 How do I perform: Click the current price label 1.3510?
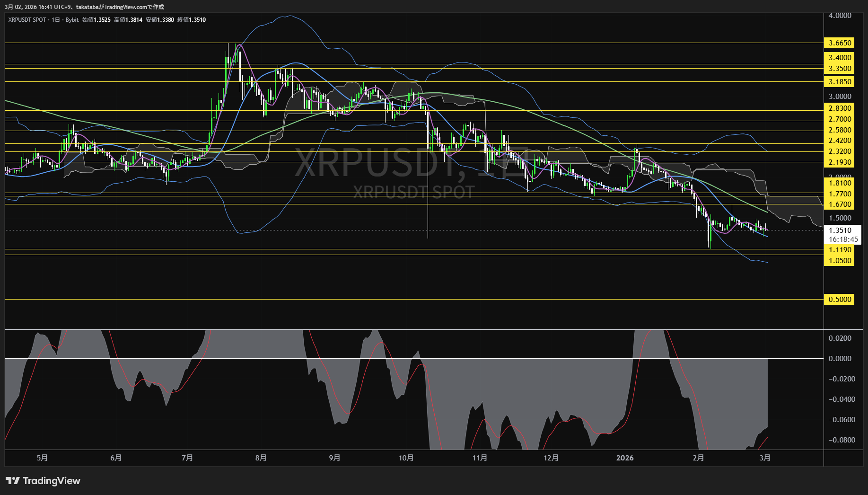[x=840, y=230]
